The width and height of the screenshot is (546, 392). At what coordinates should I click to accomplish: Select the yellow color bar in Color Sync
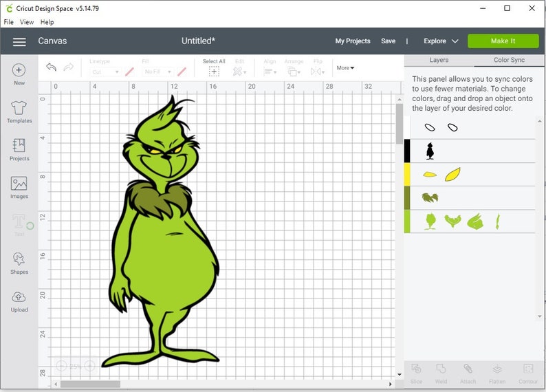click(x=406, y=175)
